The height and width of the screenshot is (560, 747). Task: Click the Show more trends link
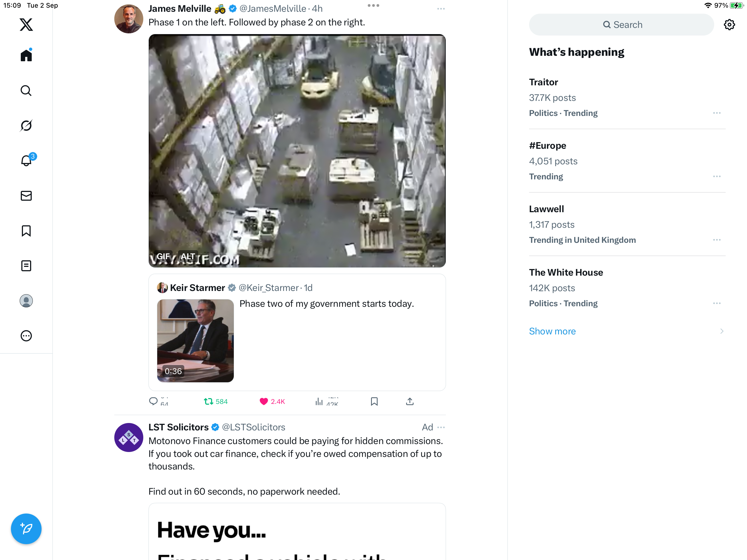[x=552, y=331]
